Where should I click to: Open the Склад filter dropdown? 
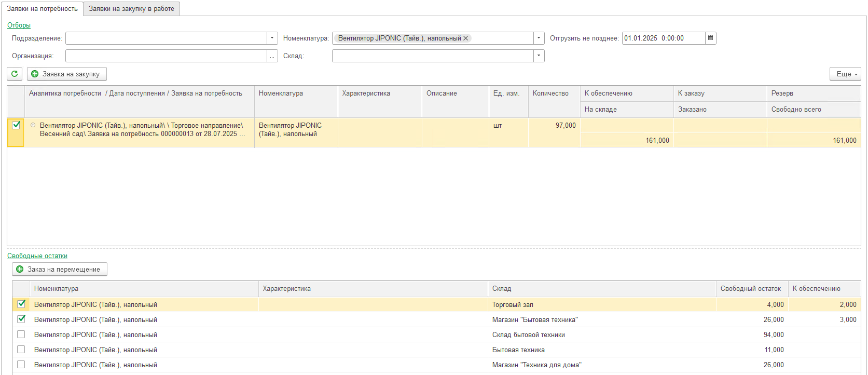[x=539, y=56]
